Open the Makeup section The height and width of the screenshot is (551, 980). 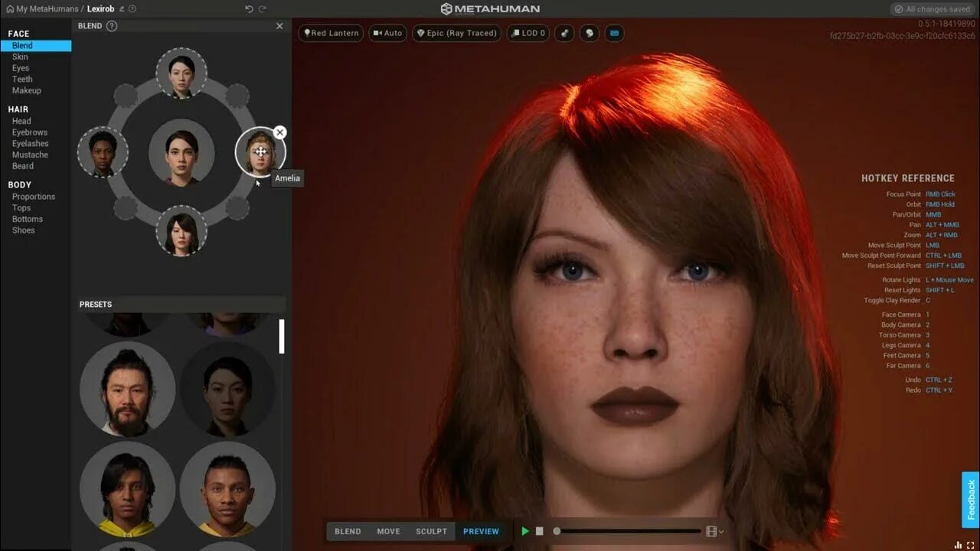(x=27, y=90)
